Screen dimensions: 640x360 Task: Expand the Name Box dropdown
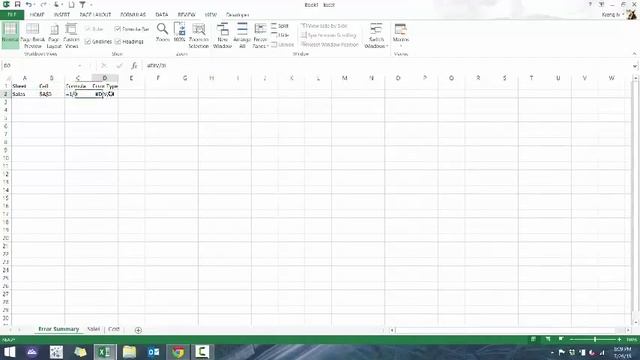coord(80,65)
